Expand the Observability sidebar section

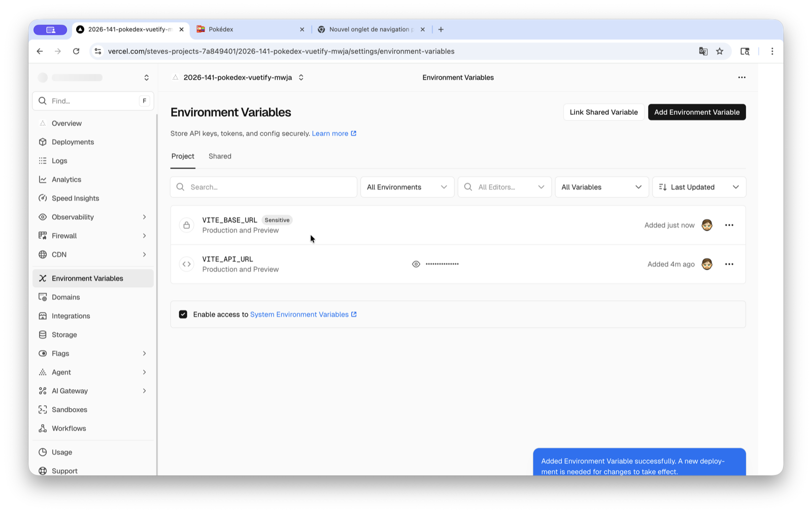[145, 217]
